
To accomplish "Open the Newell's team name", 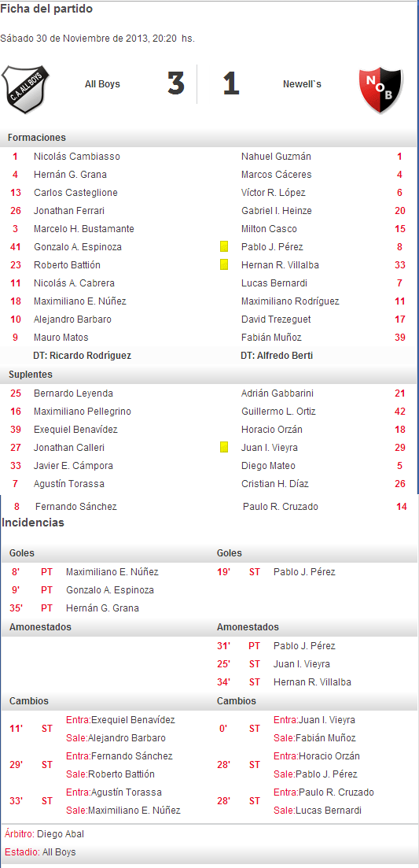I will click(302, 85).
